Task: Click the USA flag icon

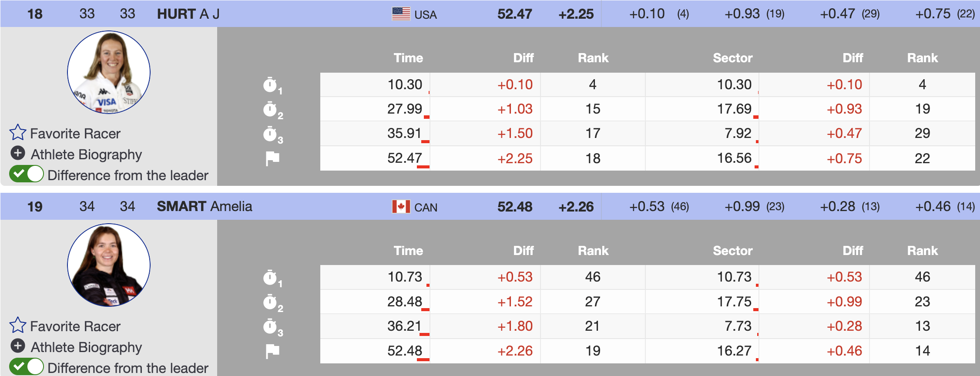Action: pos(401,14)
